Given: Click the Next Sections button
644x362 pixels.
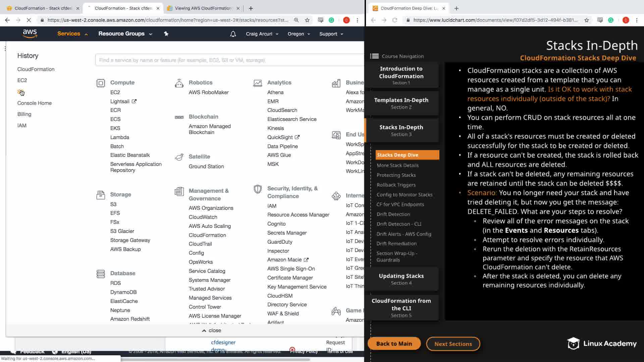Looking at the screenshot, I should (x=453, y=344).
